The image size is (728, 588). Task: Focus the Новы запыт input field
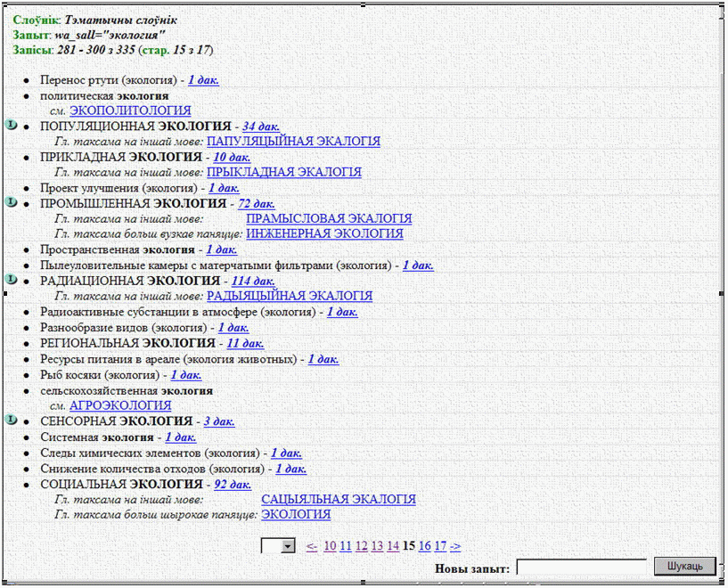581,567
